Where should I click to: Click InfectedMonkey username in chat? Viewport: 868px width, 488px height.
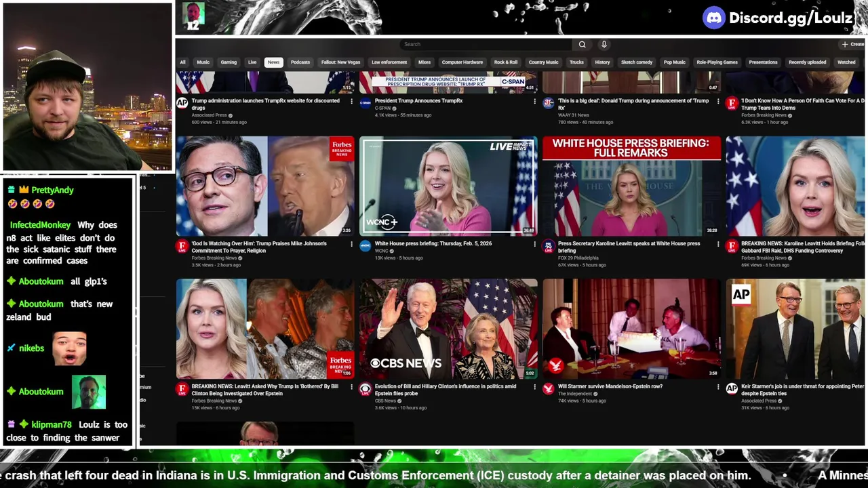(40, 225)
